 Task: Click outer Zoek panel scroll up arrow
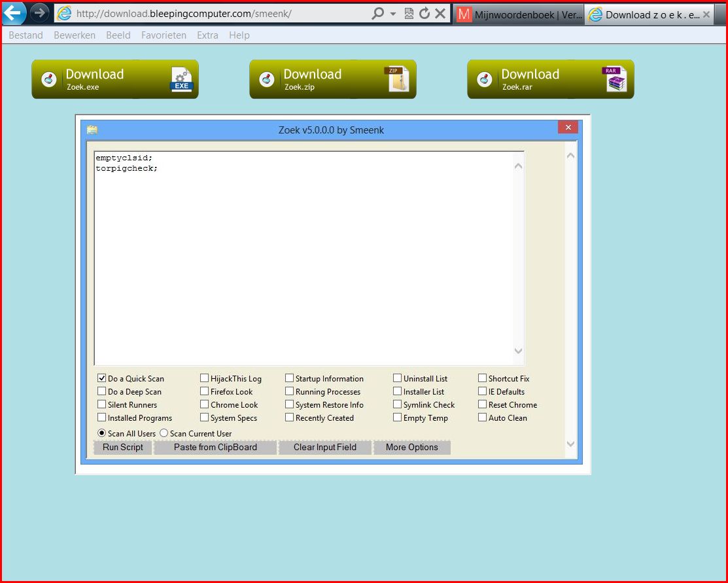coord(570,156)
